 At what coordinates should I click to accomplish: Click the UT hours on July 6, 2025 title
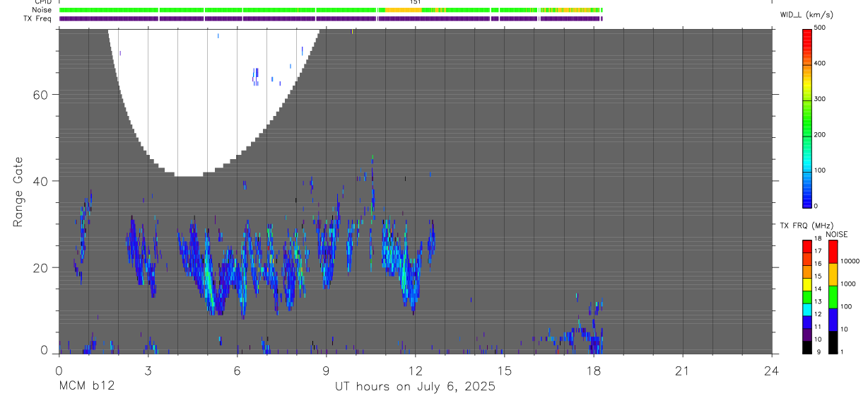pyautogui.click(x=416, y=386)
